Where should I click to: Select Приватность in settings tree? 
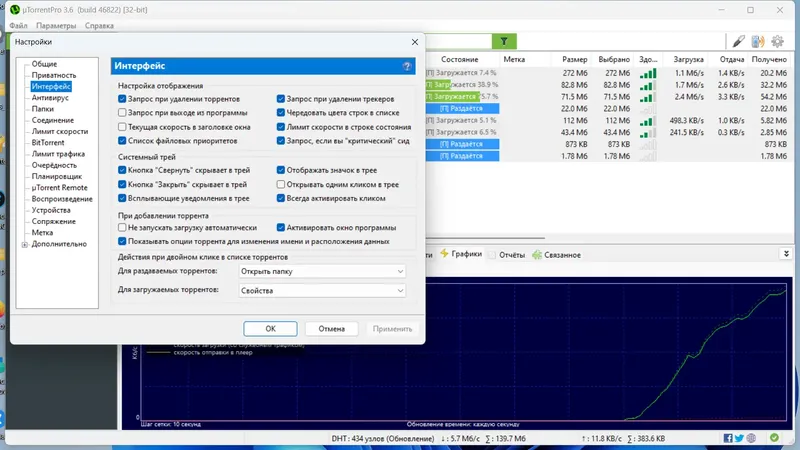pos(54,75)
